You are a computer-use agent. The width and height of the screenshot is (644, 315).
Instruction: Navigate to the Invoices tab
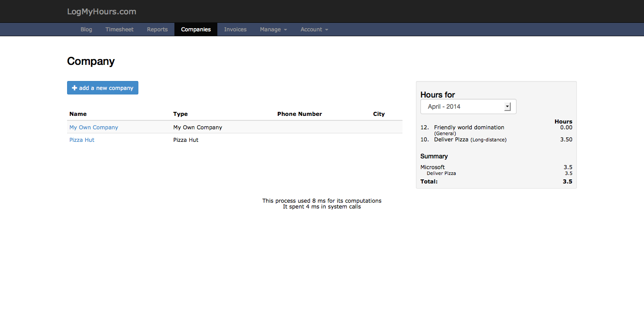coord(235,30)
